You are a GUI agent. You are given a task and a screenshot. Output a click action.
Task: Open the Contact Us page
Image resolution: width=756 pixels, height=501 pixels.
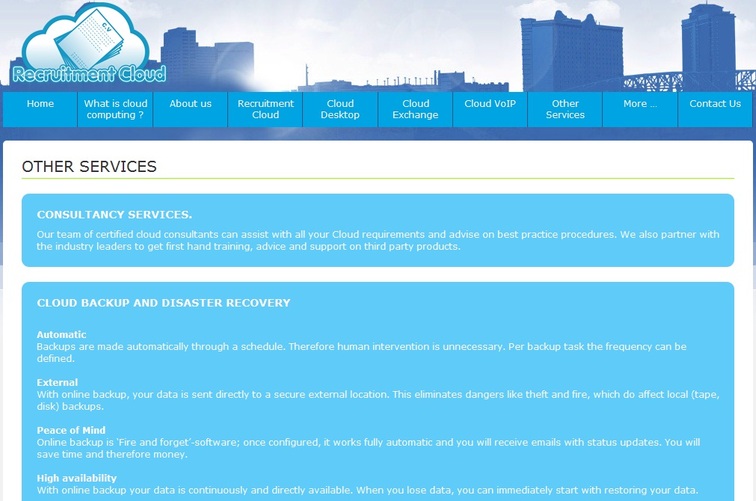coord(715,109)
